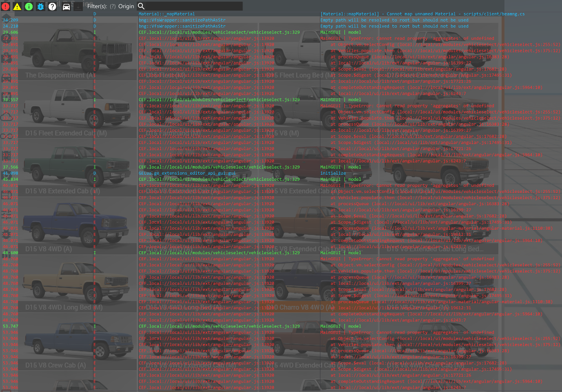Select the 'initialize' log message
The height and width of the screenshot is (392, 562).
click(x=333, y=173)
